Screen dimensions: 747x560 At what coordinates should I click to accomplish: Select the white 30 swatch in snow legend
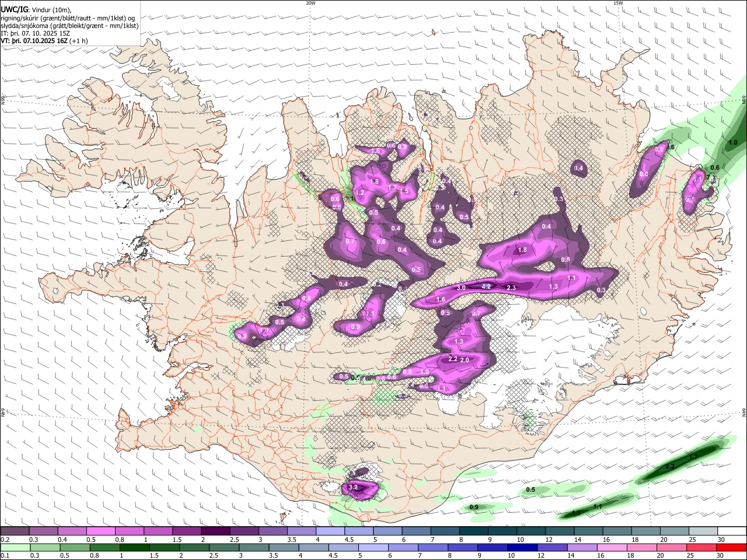pyautogui.click(x=732, y=531)
